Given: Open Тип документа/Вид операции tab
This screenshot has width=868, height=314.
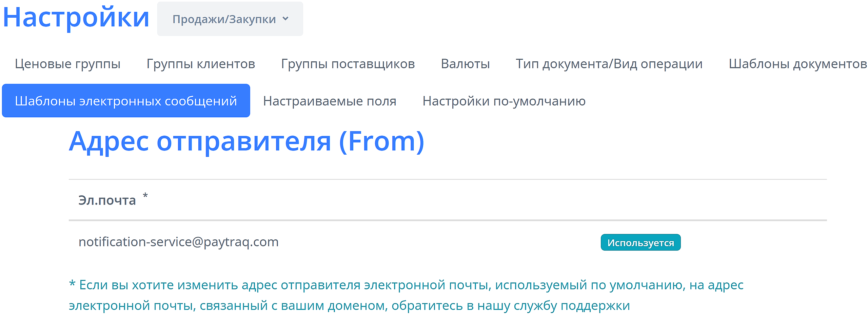Looking at the screenshot, I should point(609,64).
